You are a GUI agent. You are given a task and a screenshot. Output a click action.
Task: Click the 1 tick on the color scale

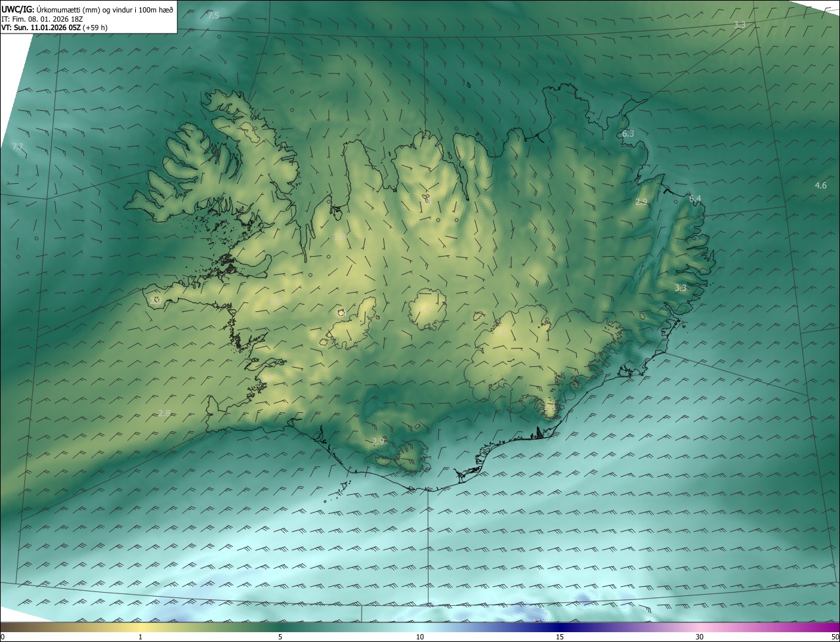(x=141, y=637)
